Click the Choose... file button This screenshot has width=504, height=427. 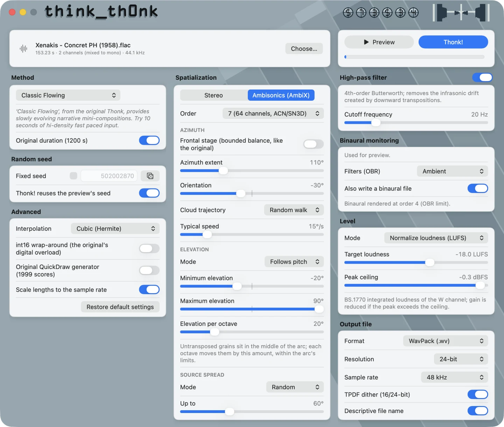tap(304, 49)
